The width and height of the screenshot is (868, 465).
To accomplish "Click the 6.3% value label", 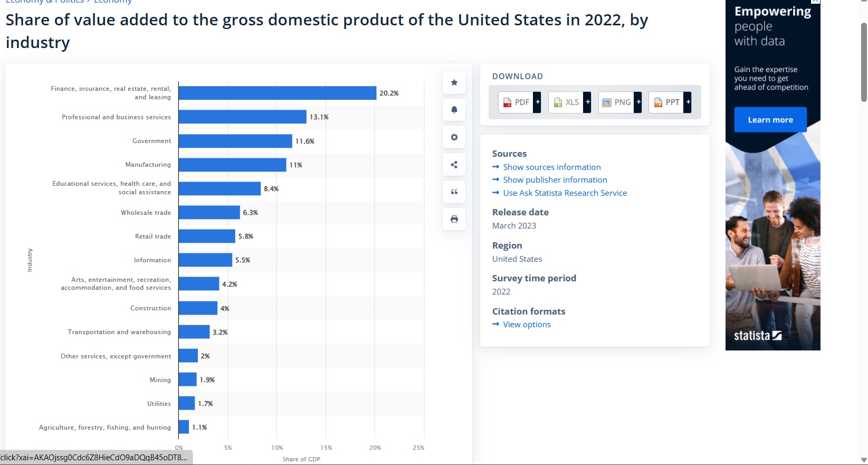I will [250, 212].
